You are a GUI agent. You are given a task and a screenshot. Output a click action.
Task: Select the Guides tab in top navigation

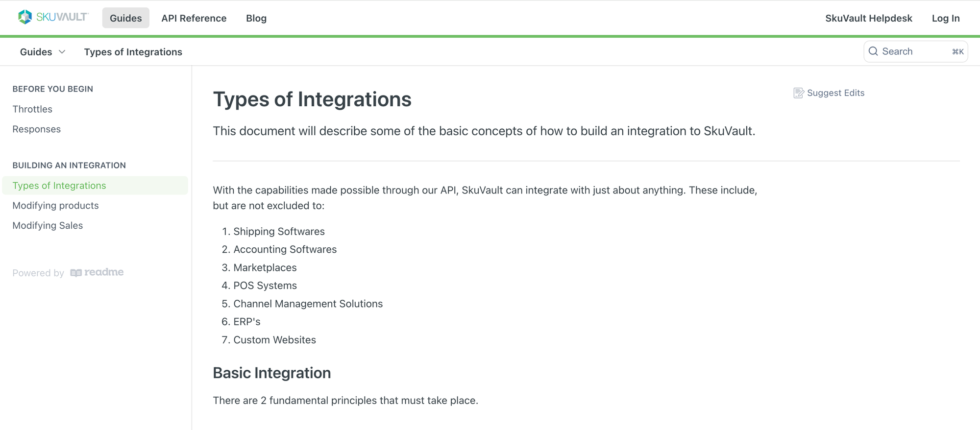click(125, 18)
